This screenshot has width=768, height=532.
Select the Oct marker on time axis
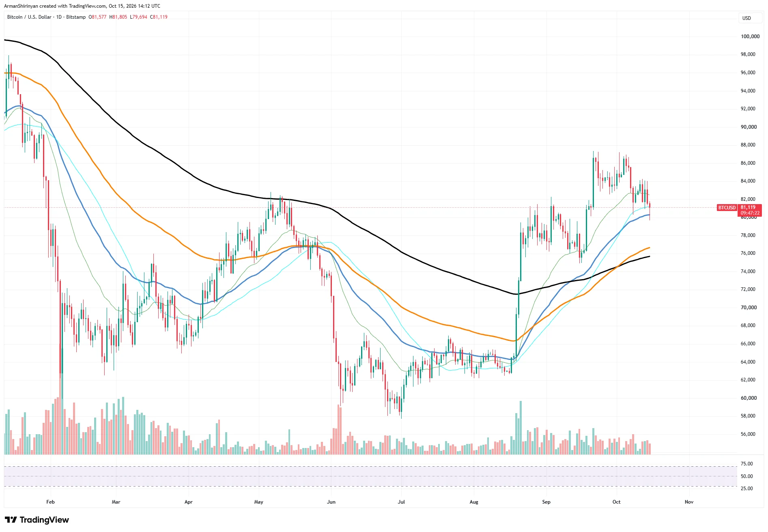click(616, 502)
